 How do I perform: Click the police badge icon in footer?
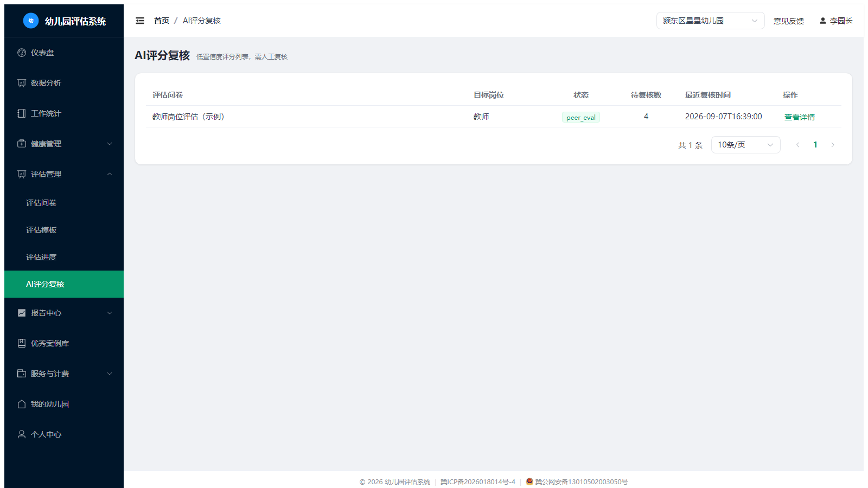tap(529, 481)
